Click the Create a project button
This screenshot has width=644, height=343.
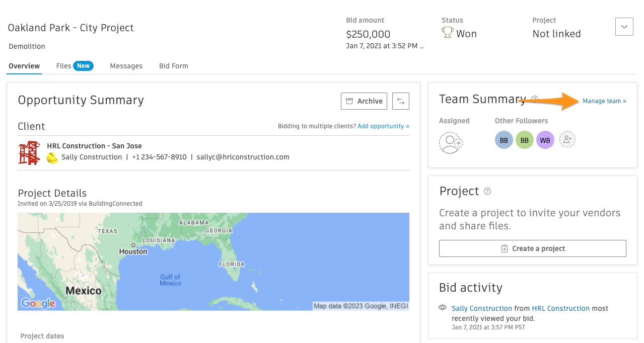pyautogui.click(x=532, y=248)
